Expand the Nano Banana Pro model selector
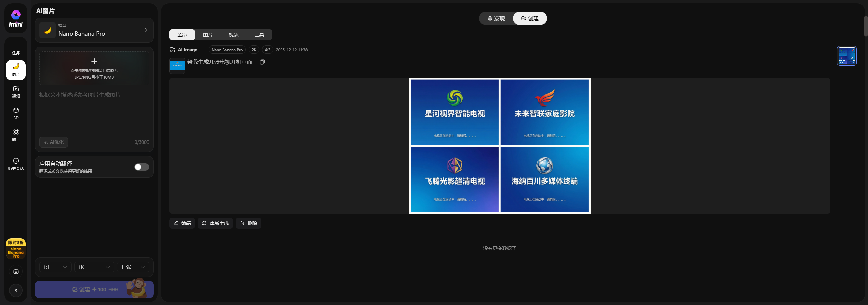Viewport: 868px width, 305px height. pos(94,30)
